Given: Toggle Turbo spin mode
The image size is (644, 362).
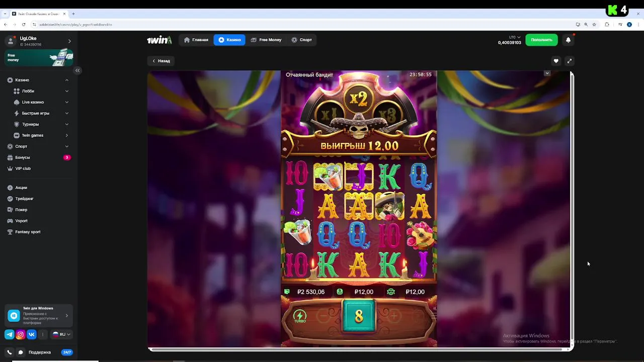Looking at the screenshot, I should (300, 316).
